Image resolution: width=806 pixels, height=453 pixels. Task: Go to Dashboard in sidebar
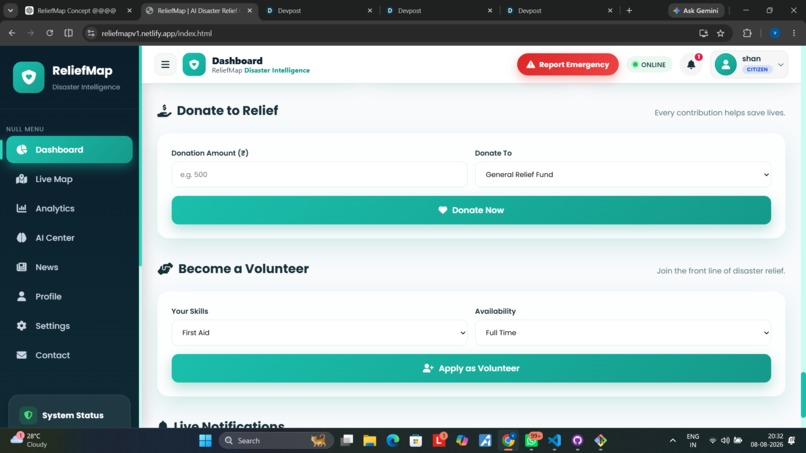coord(69,150)
